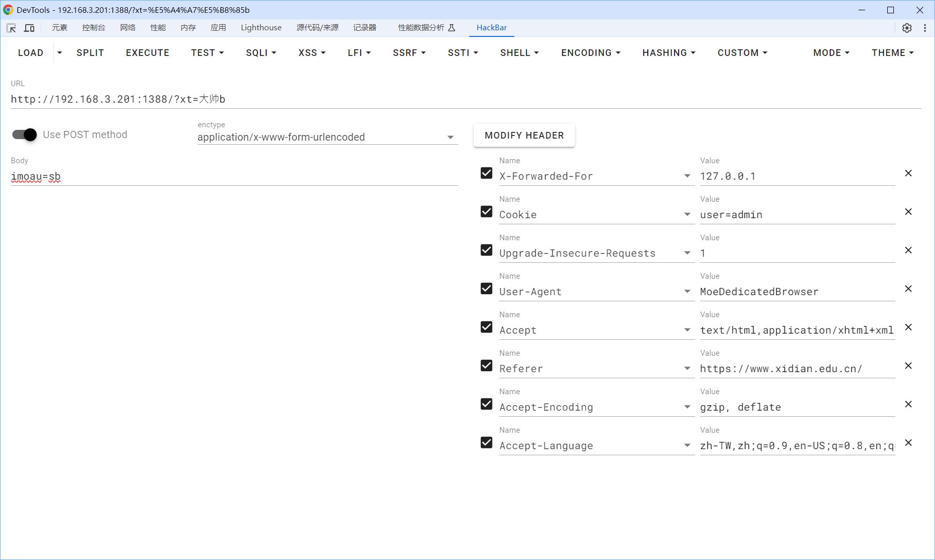Switch to the 网络 tab

(x=128, y=28)
